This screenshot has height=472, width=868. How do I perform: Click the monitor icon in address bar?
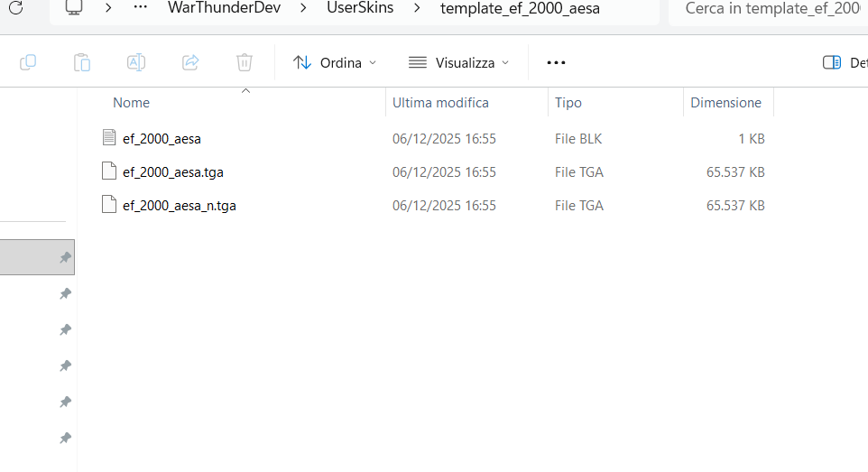coord(74,9)
